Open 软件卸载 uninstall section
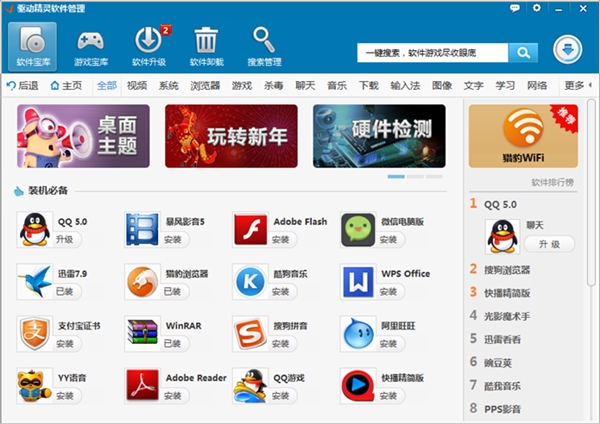 [207, 46]
